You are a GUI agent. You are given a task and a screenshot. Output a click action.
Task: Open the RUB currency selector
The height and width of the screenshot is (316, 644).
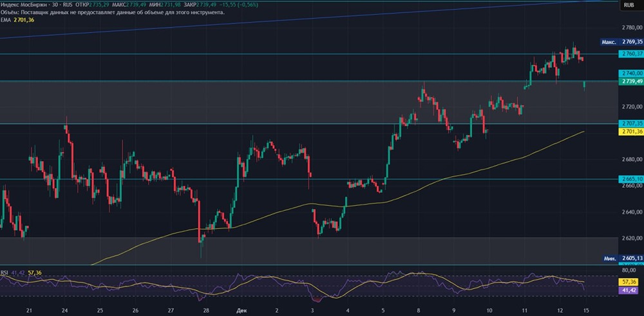(629, 5)
